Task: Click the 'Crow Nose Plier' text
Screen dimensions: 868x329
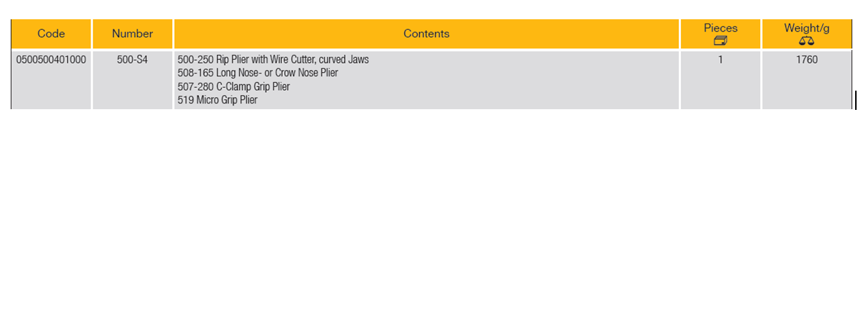Action: [x=306, y=74]
